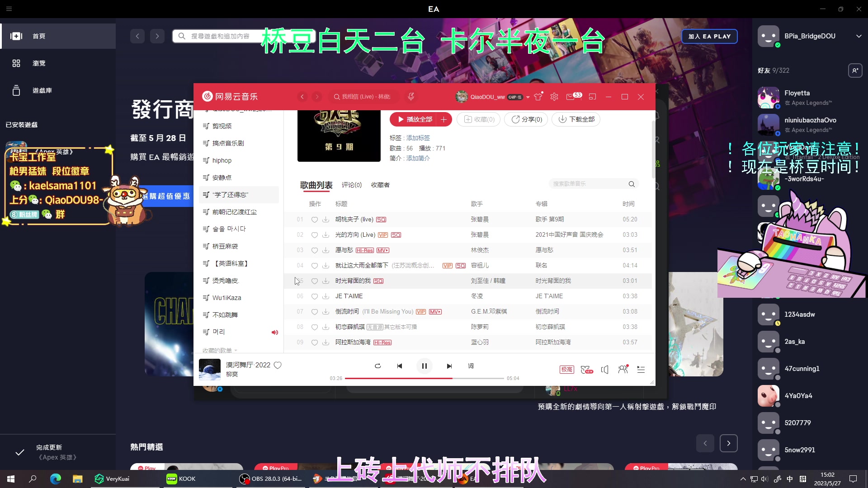The width and height of the screenshot is (868, 488).
Task: Go back in NetEase Cloud Music
Action: 302,97
